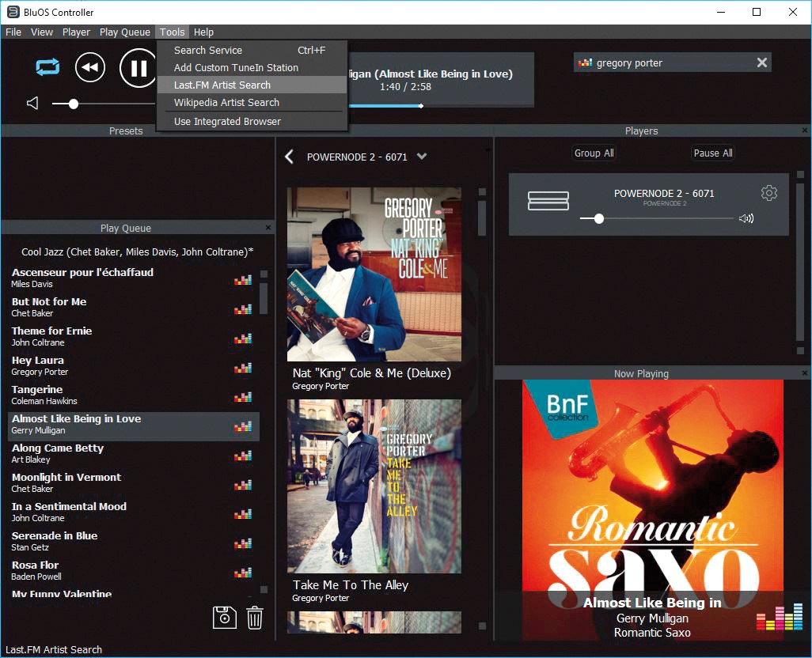Open Take Me To The Alley album cover
The image size is (812, 658).
click(x=374, y=486)
